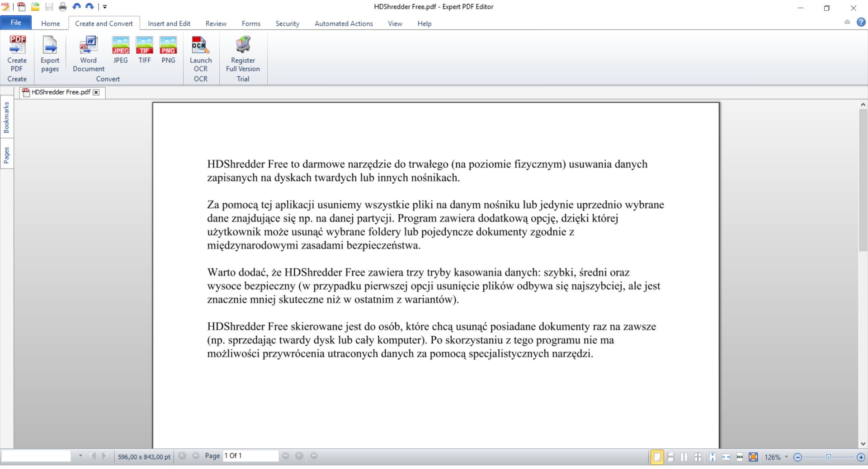868x469 pixels.
Task: Toggle single page view mode
Action: (x=657, y=457)
